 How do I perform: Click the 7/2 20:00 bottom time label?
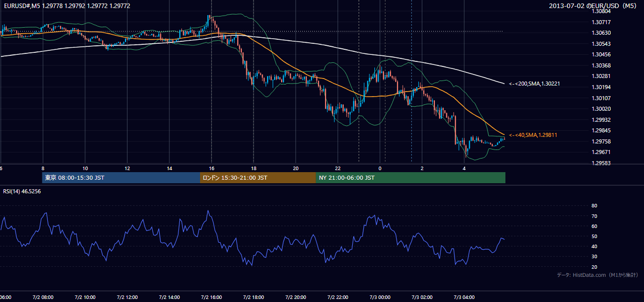[x=295, y=297]
